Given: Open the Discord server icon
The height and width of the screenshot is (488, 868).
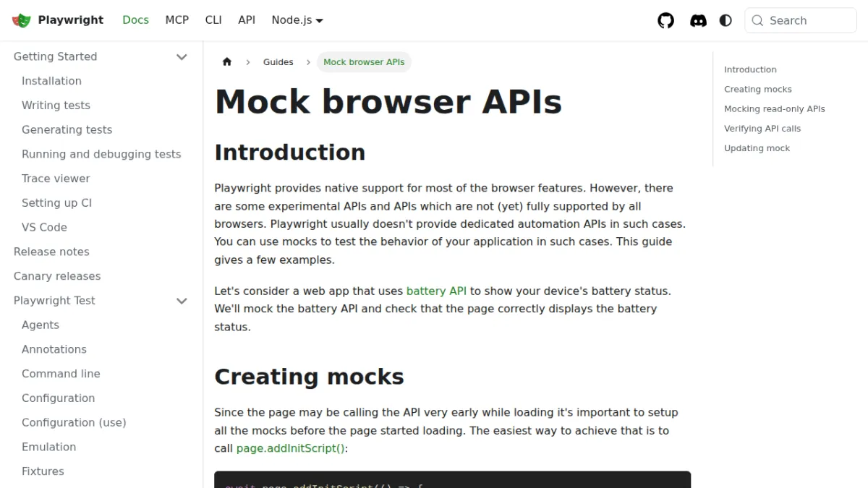Looking at the screenshot, I should point(698,20).
